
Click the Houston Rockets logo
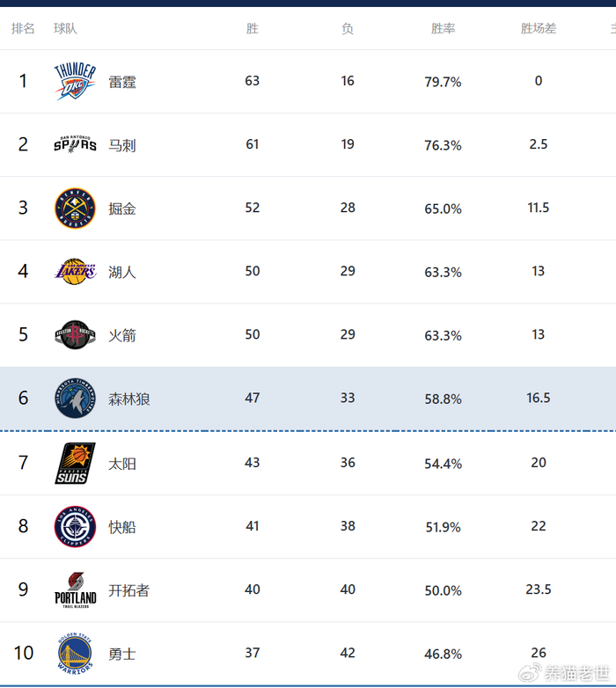75,335
